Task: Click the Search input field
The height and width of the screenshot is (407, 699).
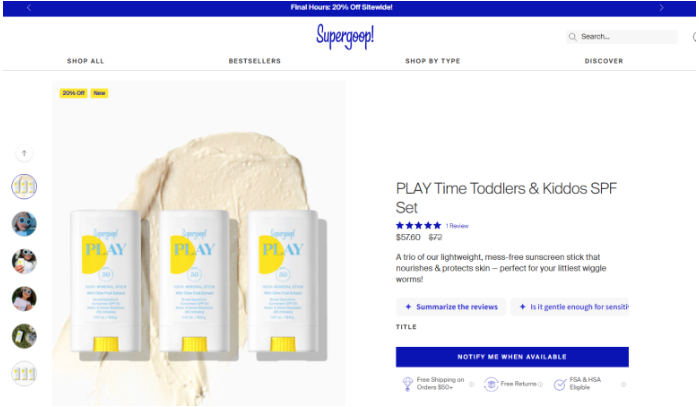Action: 622,37
